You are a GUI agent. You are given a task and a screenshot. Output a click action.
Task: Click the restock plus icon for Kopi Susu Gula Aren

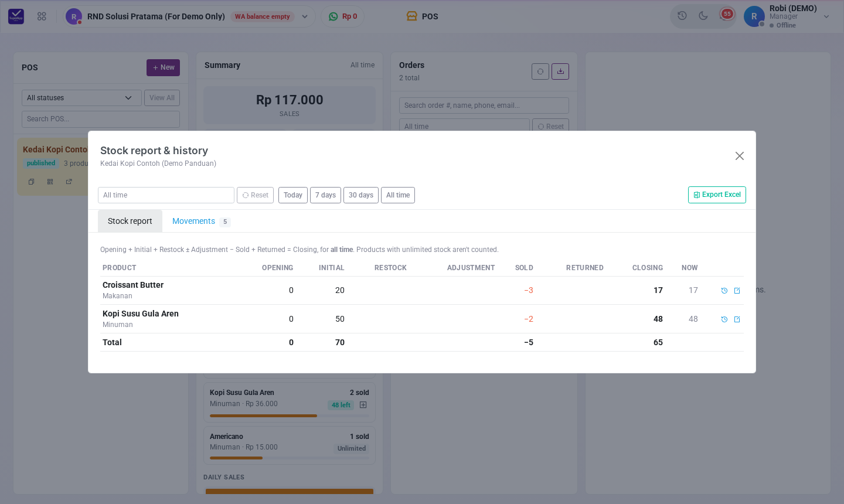tap(363, 405)
